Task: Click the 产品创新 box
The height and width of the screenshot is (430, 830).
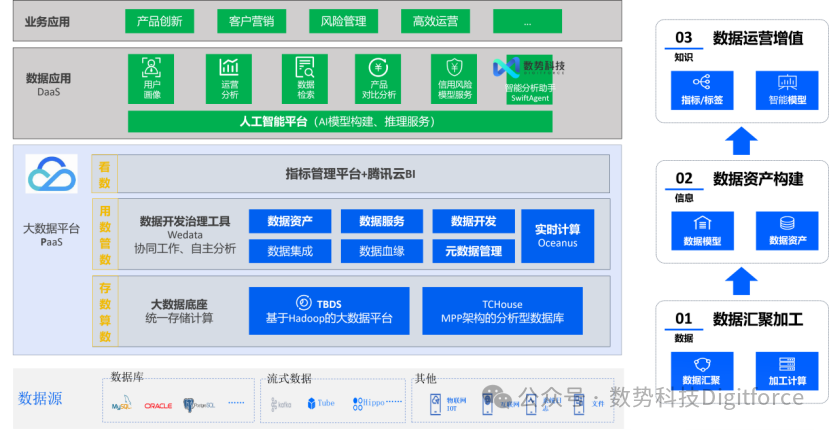Action: 159,21
